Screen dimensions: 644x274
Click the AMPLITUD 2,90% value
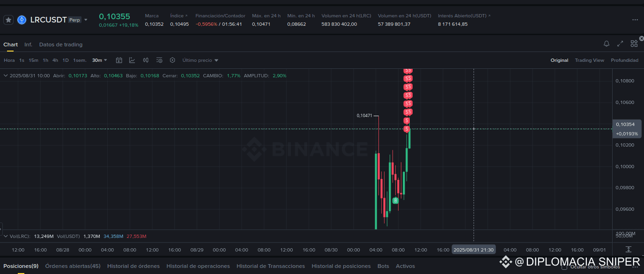coord(280,75)
